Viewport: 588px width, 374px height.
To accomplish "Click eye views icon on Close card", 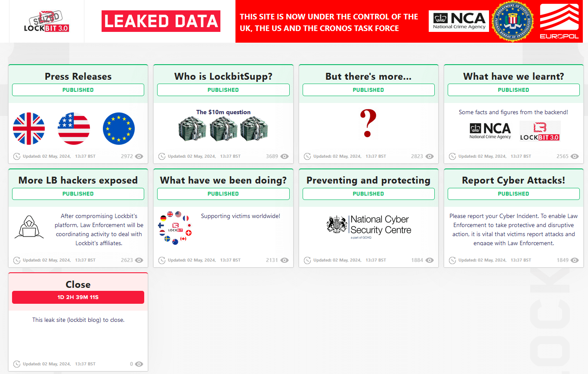I will 139,364.
